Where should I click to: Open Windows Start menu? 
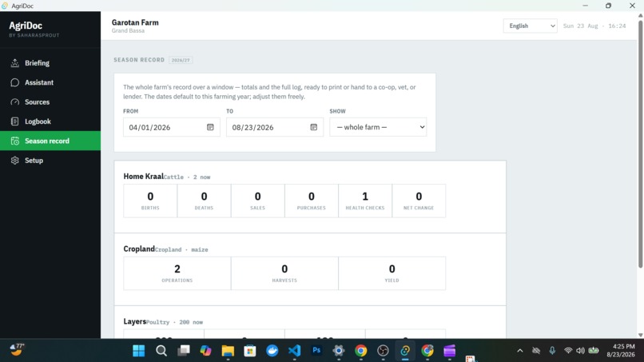pyautogui.click(x=139, y=351)
